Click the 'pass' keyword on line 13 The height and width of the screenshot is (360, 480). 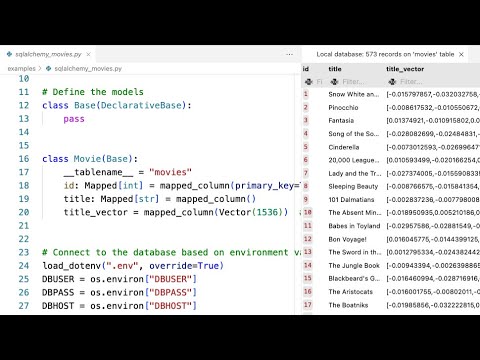(74, 119)
